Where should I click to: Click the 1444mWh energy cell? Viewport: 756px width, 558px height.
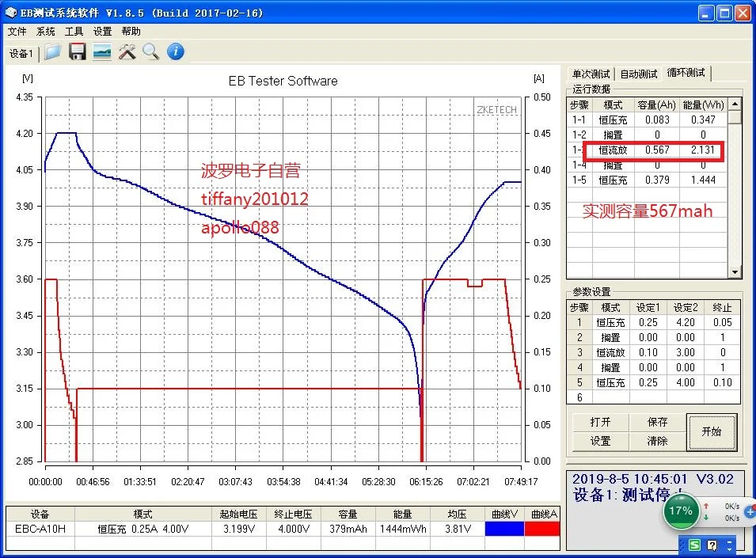click(403, 529)
